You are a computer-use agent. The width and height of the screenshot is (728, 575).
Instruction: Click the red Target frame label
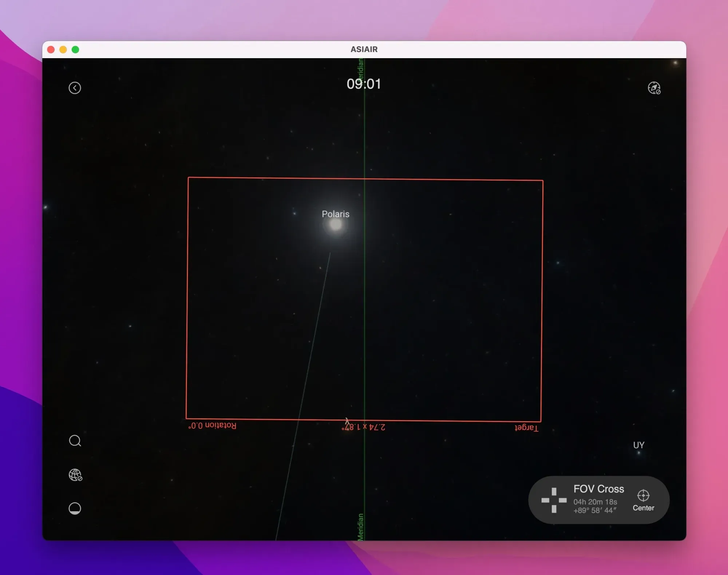[x=526, y=428]
